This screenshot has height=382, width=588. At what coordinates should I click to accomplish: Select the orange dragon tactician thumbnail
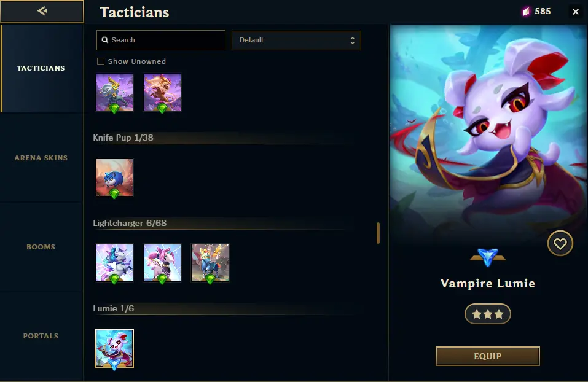(x=162, y=92)
